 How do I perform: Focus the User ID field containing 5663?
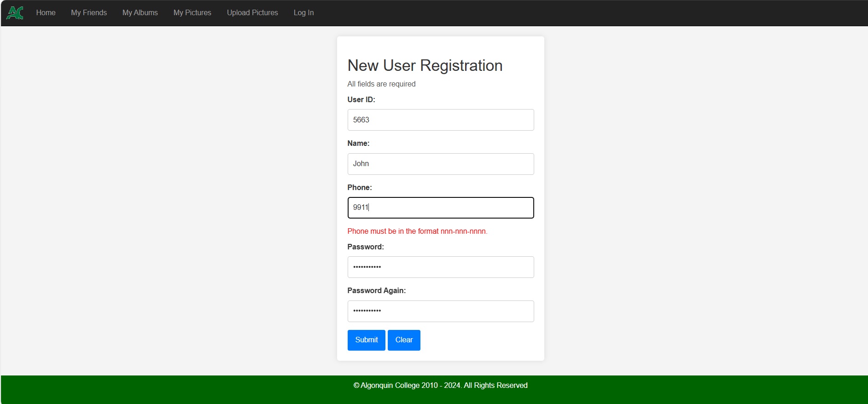440,120
